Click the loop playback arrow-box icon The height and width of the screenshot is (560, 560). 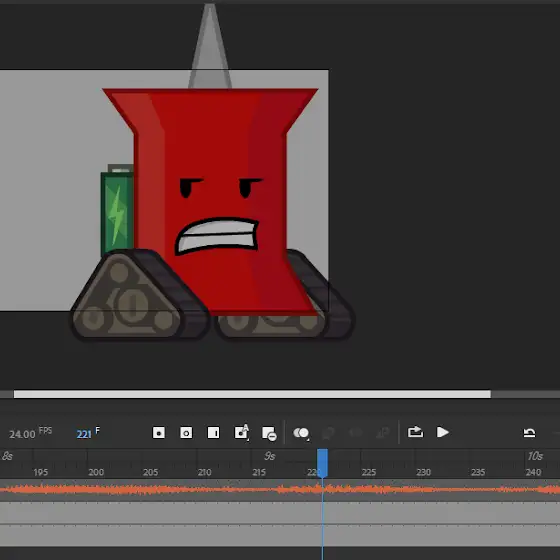pos(415,432)
